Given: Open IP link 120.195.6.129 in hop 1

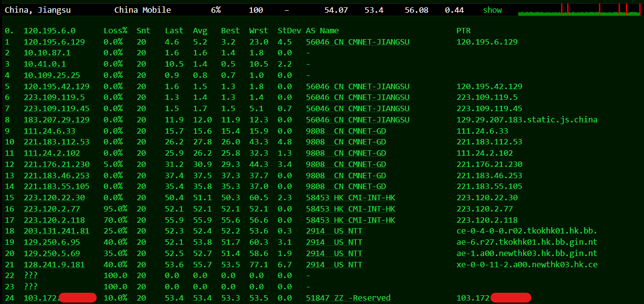Looking at the screenshot, I should [54, 42].
